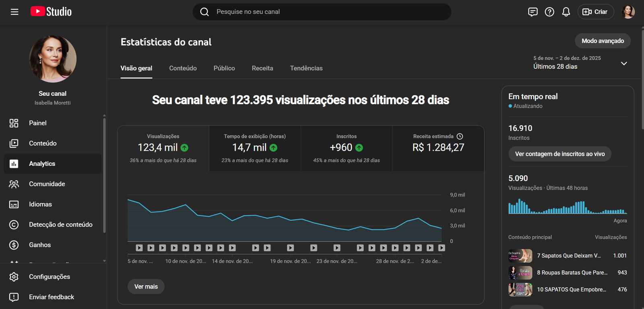Click the Atualizando status text
Screen dimensions: 644x309
pos(528,106)
